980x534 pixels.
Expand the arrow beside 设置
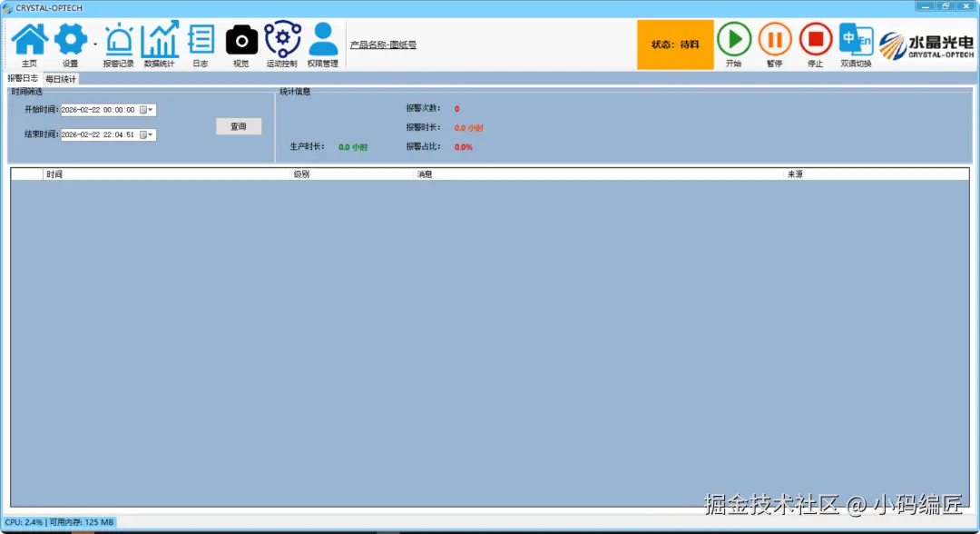95,44
